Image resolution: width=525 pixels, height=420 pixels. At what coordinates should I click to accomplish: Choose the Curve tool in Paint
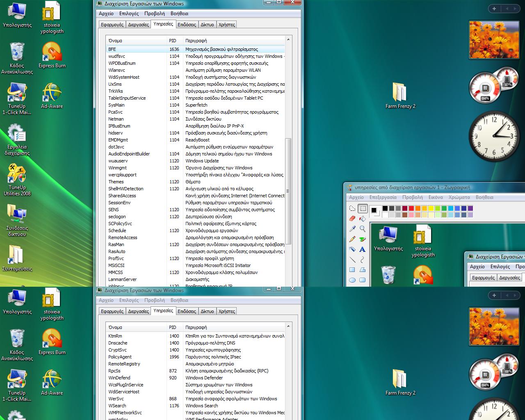[363, 260]
